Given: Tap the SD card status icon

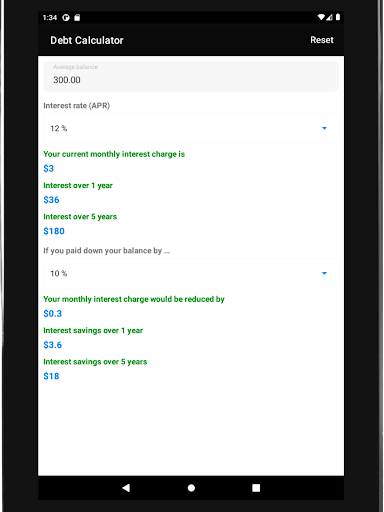Looking at the screenshot, I should click(77, 18).
